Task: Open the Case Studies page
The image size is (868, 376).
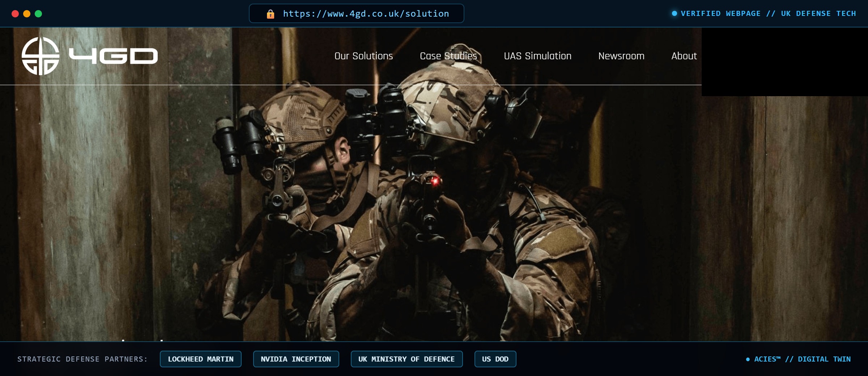Action: tap(448, 56)
